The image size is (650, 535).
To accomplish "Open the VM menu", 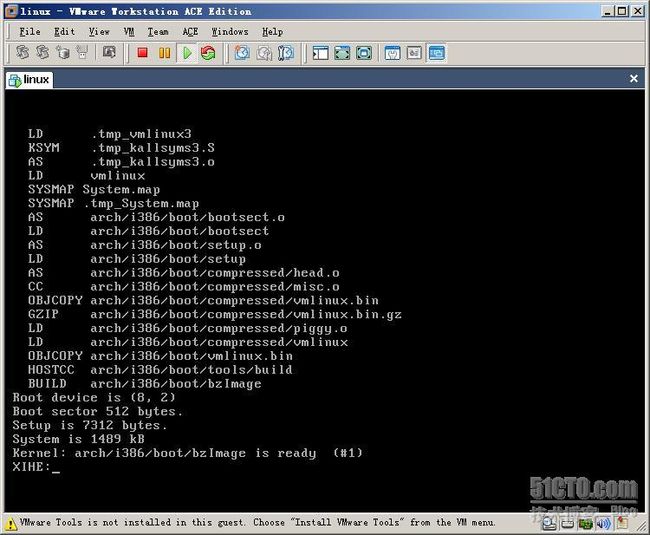I will point(129,31).
